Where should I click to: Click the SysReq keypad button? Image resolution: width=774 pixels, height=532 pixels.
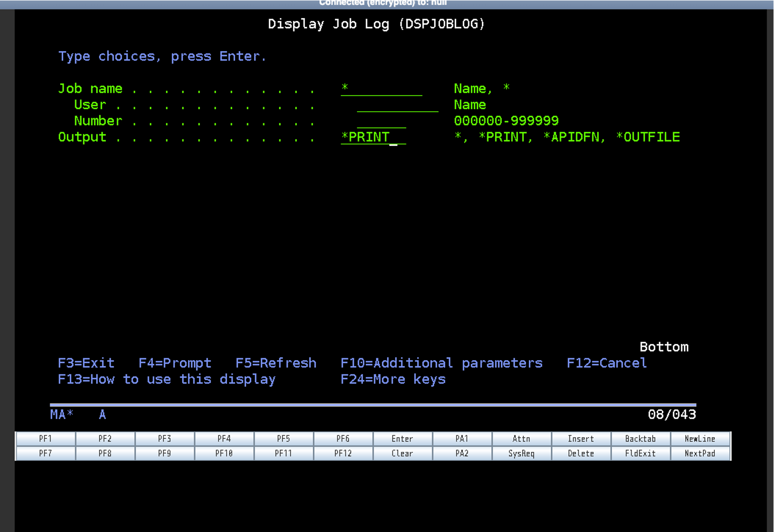(521, 453)
